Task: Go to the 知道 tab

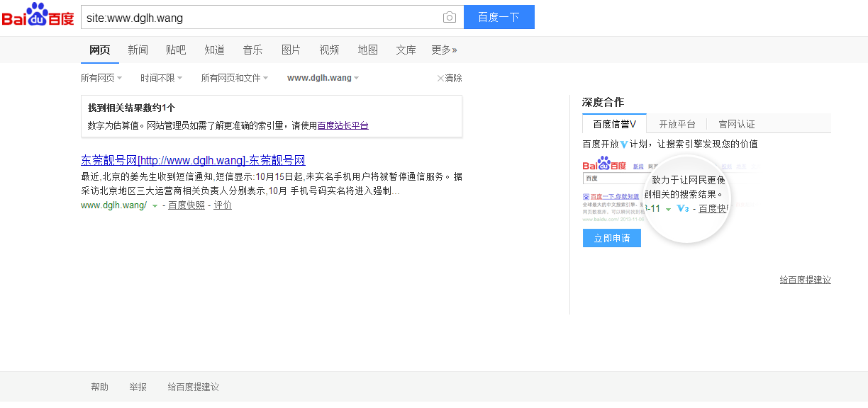Action: tap(214, 50)
